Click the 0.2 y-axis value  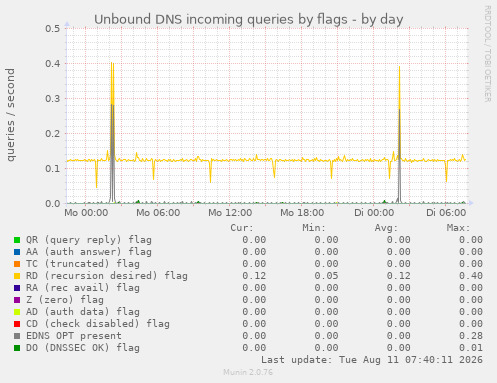point(53,134)
